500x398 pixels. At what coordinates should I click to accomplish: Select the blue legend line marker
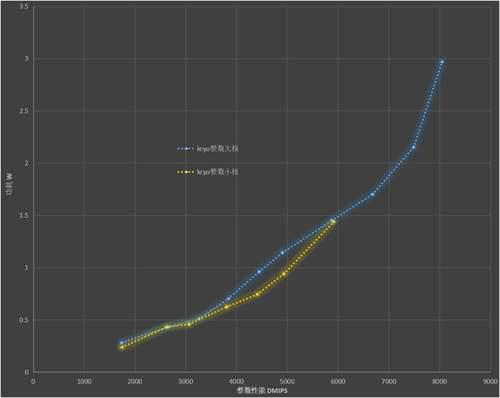(185, 149)
